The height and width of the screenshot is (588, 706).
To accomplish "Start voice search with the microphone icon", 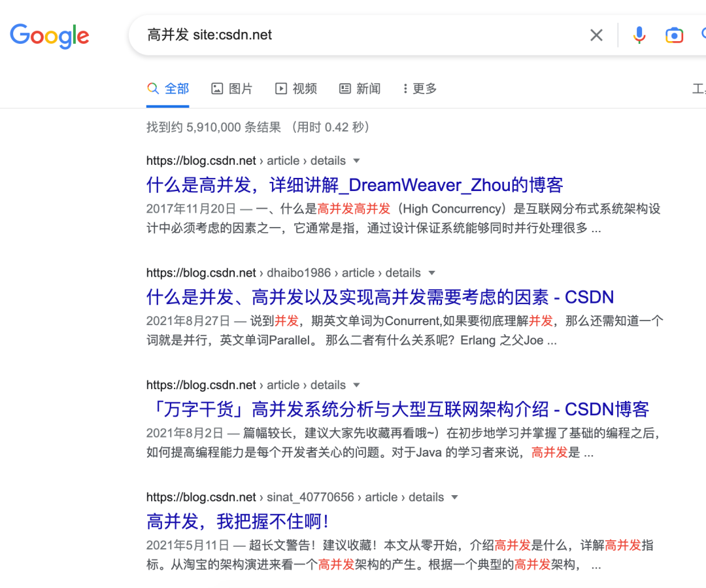I will tap(639, 35).
